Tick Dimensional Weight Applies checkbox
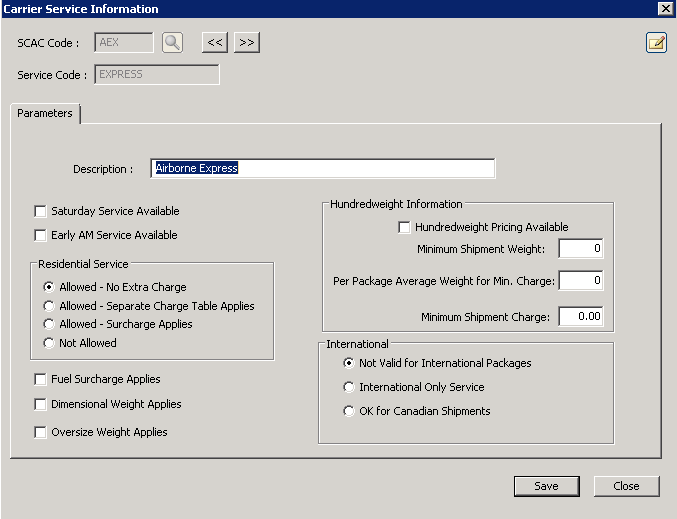This screenshot has height=519, width=677. point(41,405)
